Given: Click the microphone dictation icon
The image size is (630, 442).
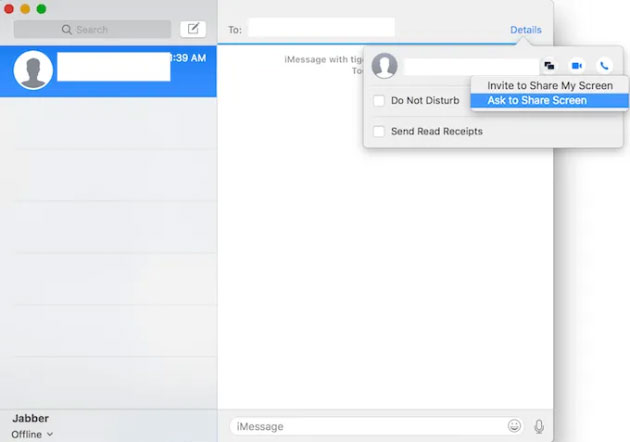Looking at the screenshot, I should pos(539,426).
